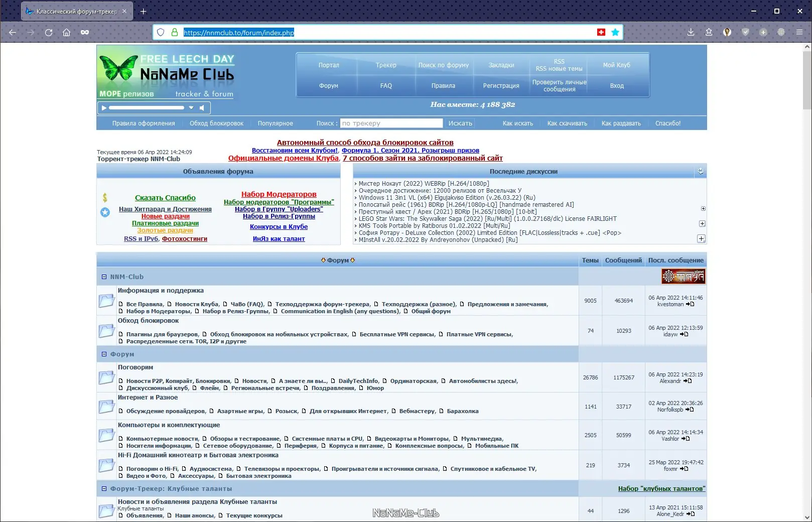Open the Сказать Спасибо link
Viewport: 812px width, 522px height.
point(165,198)
